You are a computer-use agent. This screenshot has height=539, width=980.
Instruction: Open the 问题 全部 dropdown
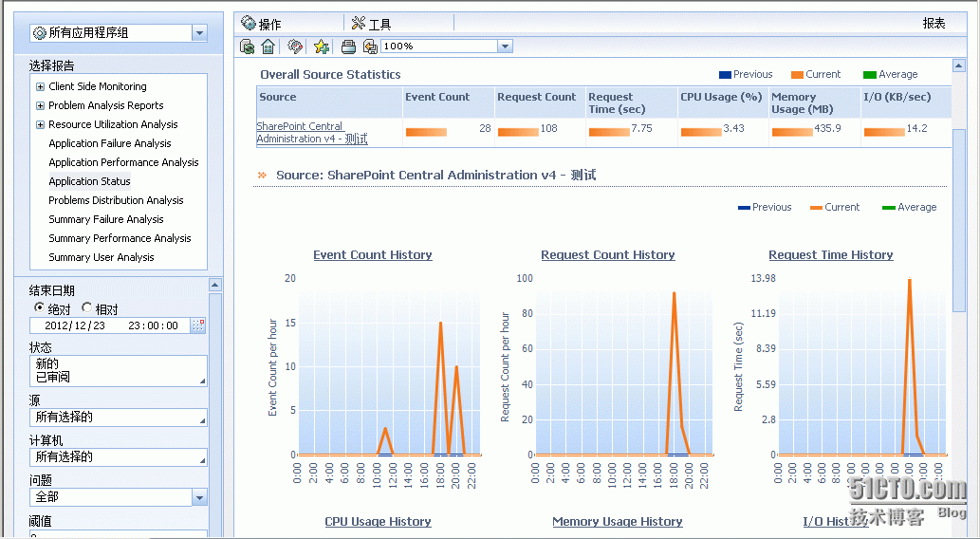pos(199,498)
